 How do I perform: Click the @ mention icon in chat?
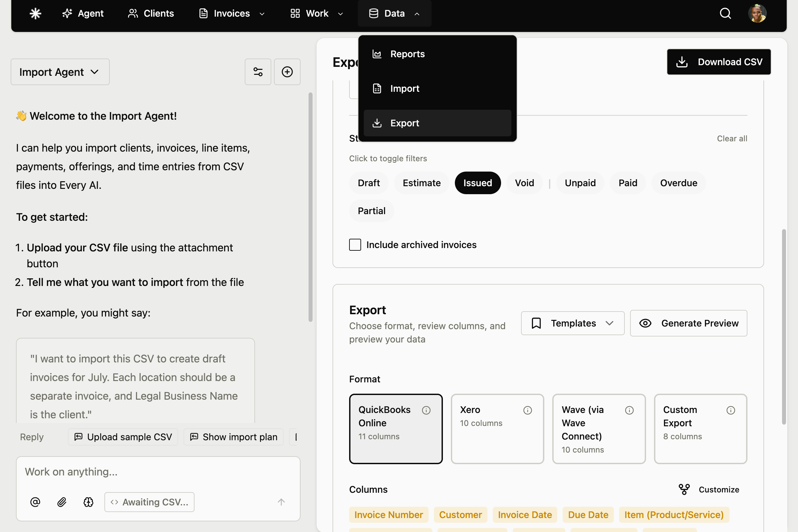click(x=35, y=502)
